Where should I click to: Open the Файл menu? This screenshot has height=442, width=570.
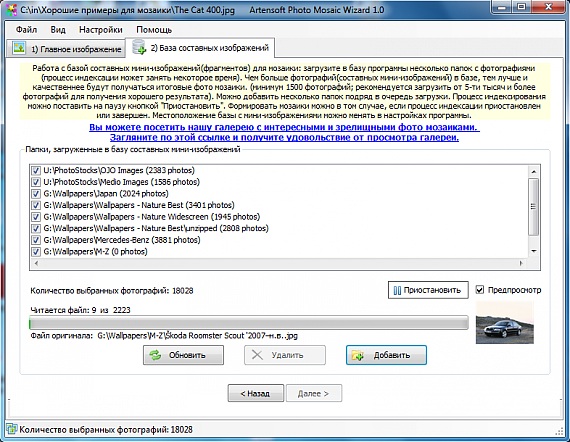(26, 30)
